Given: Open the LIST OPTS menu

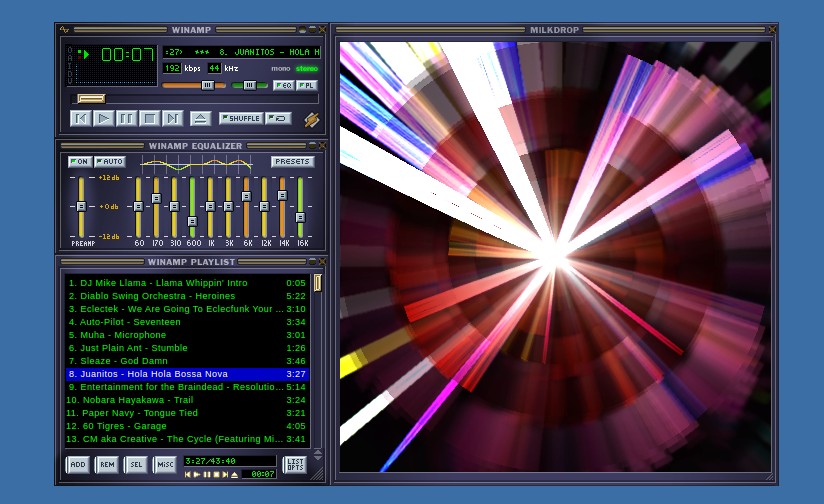Looking at the screenshot, I should (x=295, y=465).
